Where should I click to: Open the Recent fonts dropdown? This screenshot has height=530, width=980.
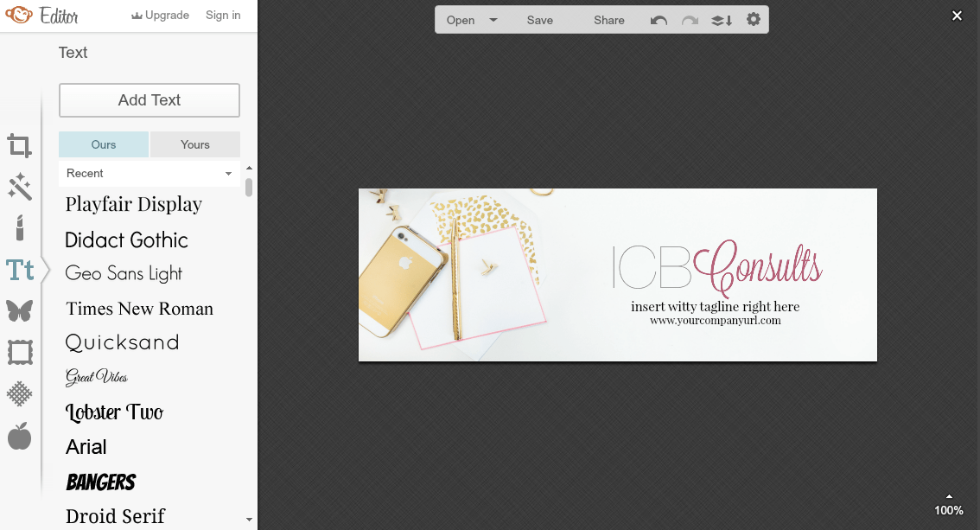click(149, 174)
